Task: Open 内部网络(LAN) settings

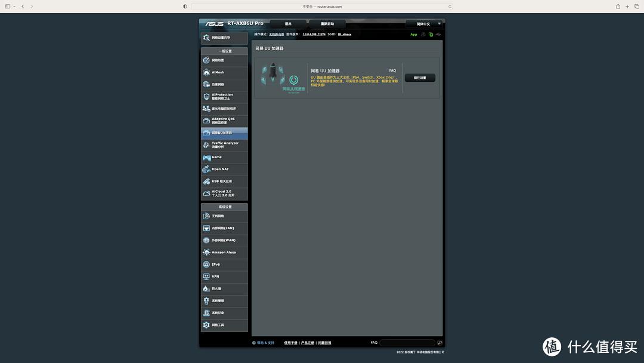Action: point(224,228)
